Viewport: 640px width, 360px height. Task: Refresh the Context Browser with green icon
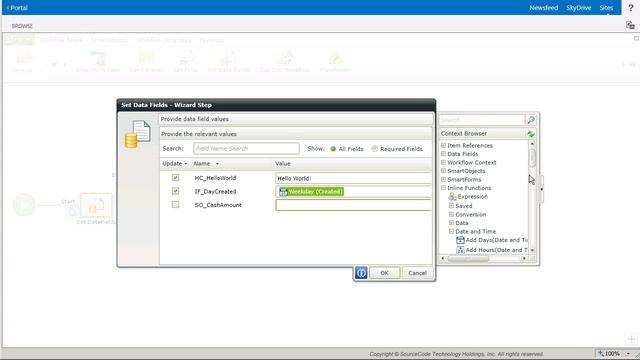531,134
